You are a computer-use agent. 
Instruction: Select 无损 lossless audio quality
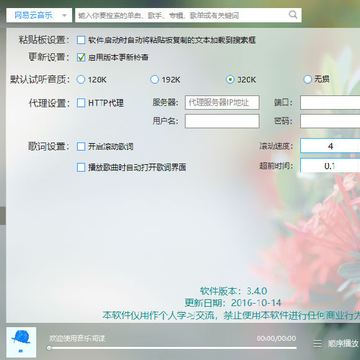click(307, 80)
